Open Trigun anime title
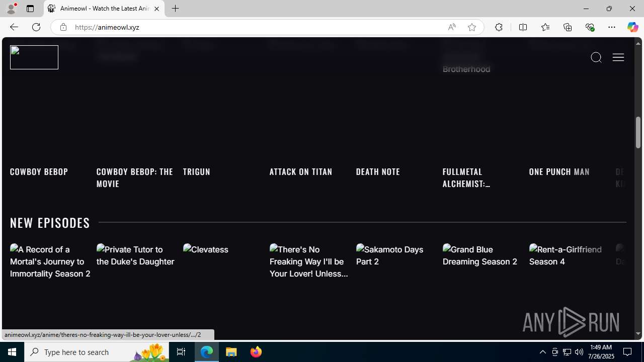This screenshot has height=362, width=644. pyautogui.click(x=197, y=171)
